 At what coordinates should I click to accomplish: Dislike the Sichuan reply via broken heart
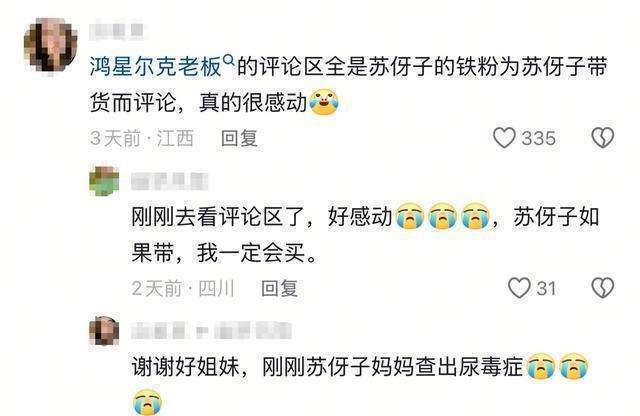pyautogui.click(x=603, y=288)
